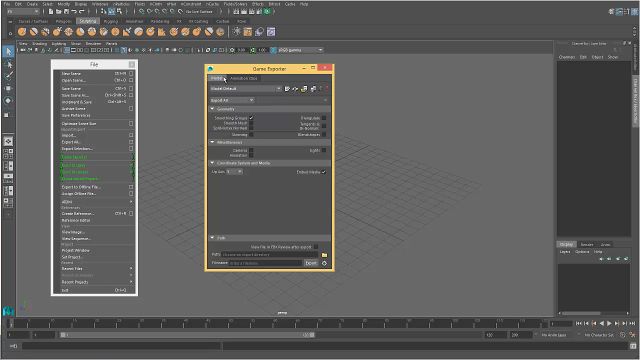Open the Export All dropdown
The height and width of the screenshot is (360, 640).
232,100
